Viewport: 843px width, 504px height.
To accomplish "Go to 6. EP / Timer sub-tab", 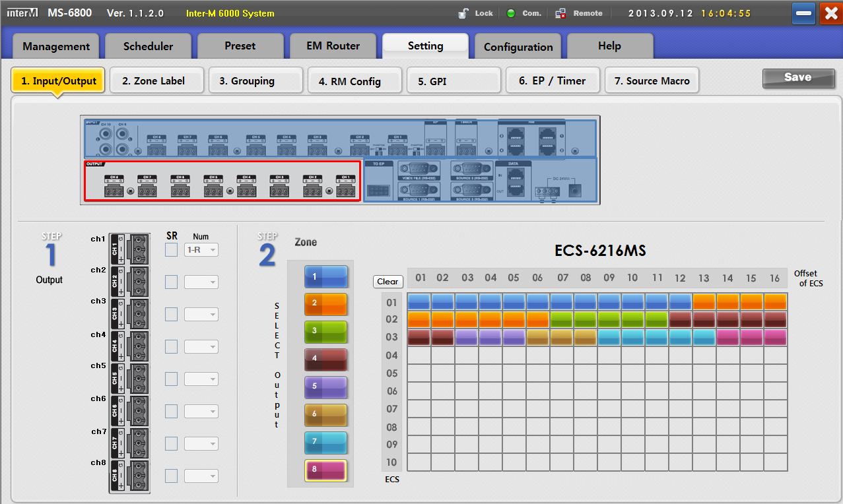I will 553,80.
